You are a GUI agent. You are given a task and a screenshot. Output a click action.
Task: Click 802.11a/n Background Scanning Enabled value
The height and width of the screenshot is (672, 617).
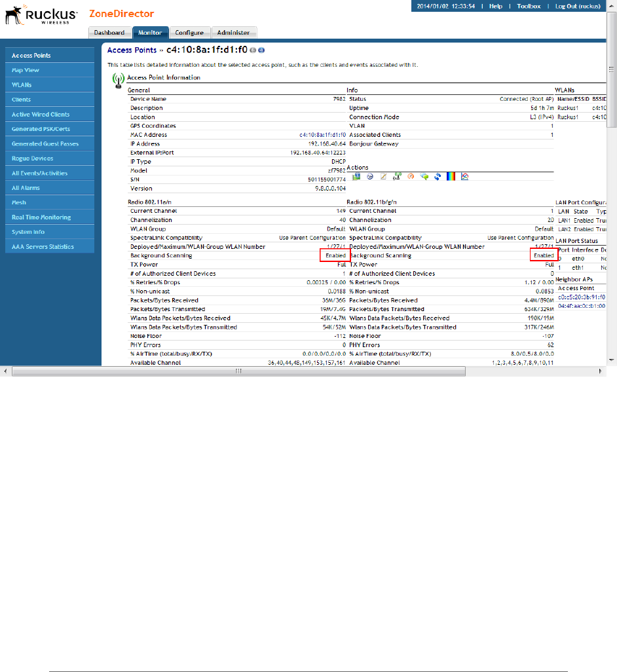click(x=335, y=255)
